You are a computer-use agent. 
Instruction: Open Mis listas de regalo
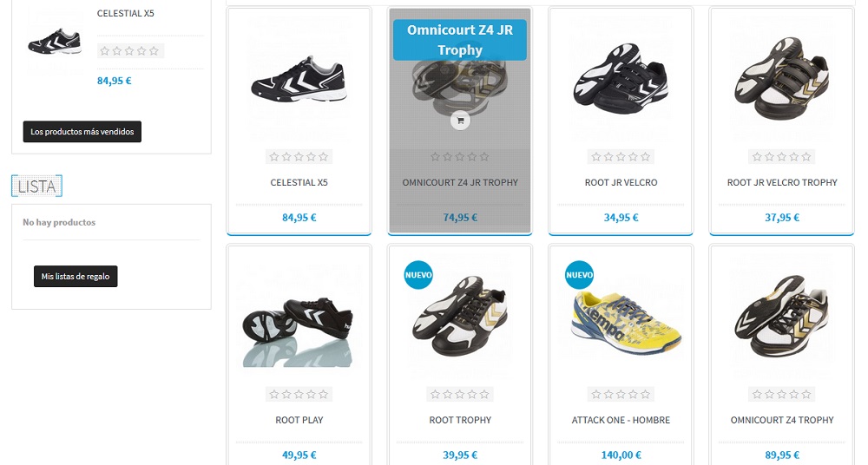coord(76,276)
